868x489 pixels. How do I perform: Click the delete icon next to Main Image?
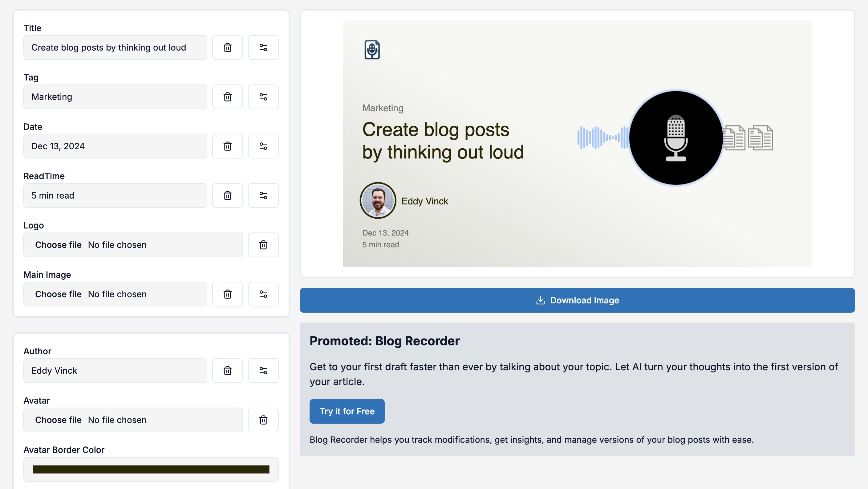(x=228, y=294)
